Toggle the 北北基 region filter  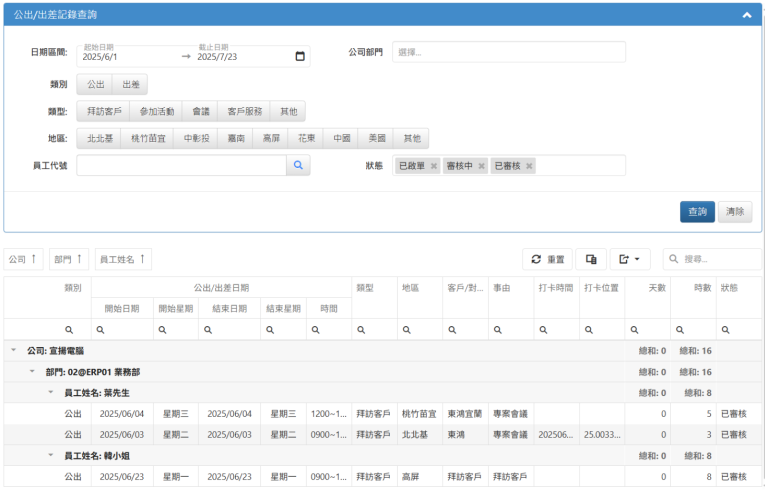tap(99, 138)
